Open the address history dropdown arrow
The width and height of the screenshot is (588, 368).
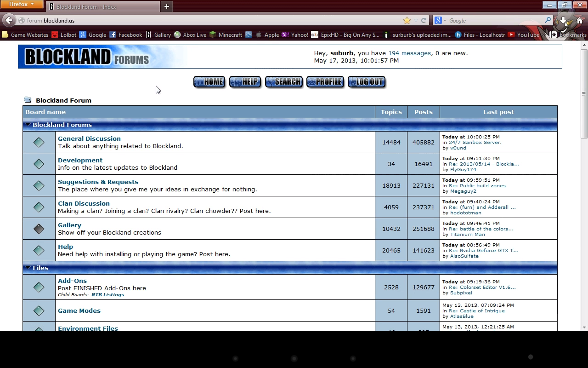click(416, 21)
